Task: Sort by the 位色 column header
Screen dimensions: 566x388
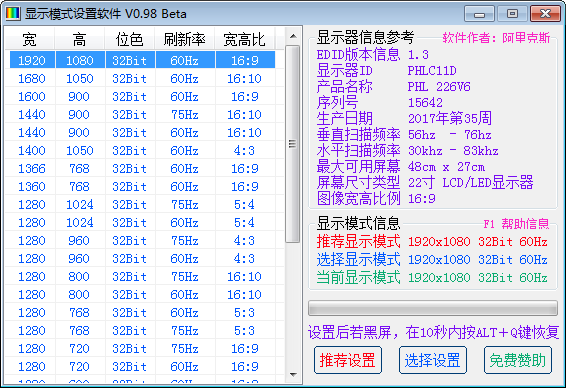Action: pos(130,40)
